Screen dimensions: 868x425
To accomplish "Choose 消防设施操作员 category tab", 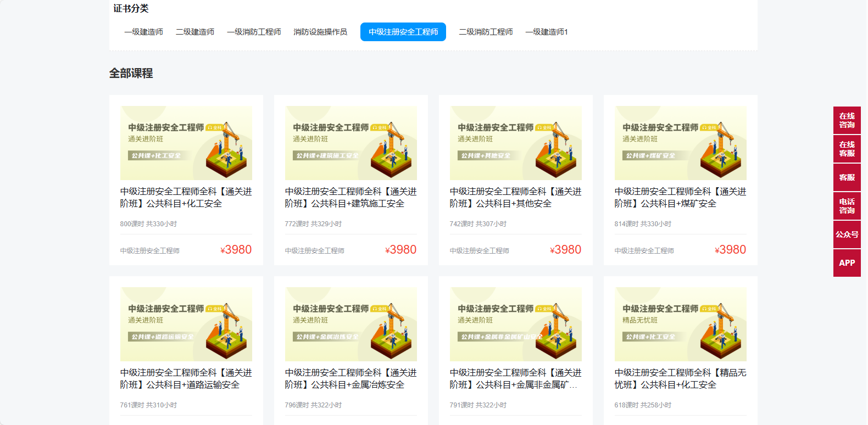I will point(320,32).
